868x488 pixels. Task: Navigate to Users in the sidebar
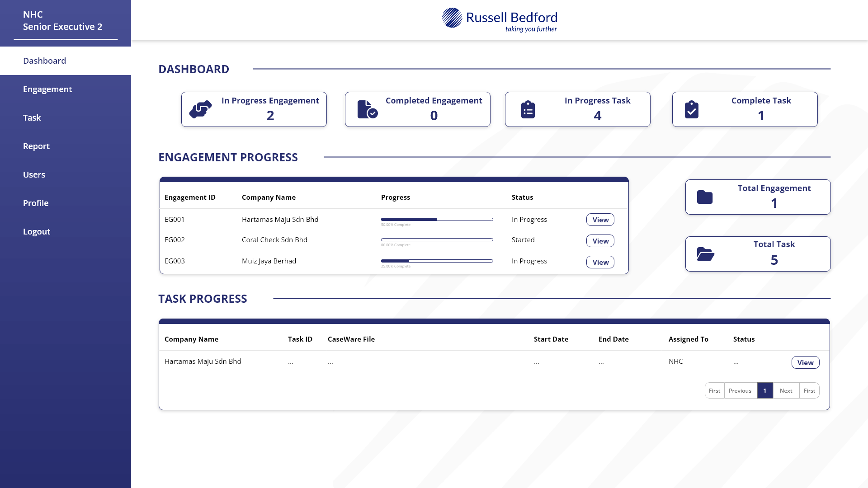34,174
